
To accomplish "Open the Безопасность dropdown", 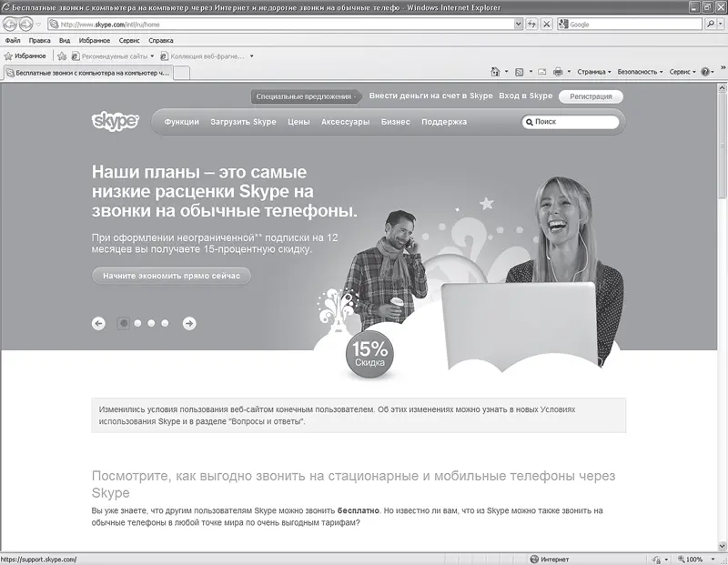I will coord(640,71).
